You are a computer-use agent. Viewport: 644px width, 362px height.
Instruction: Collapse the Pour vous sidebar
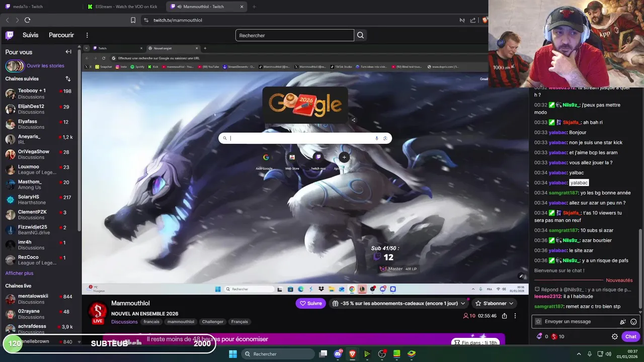[x=68, y=52]
